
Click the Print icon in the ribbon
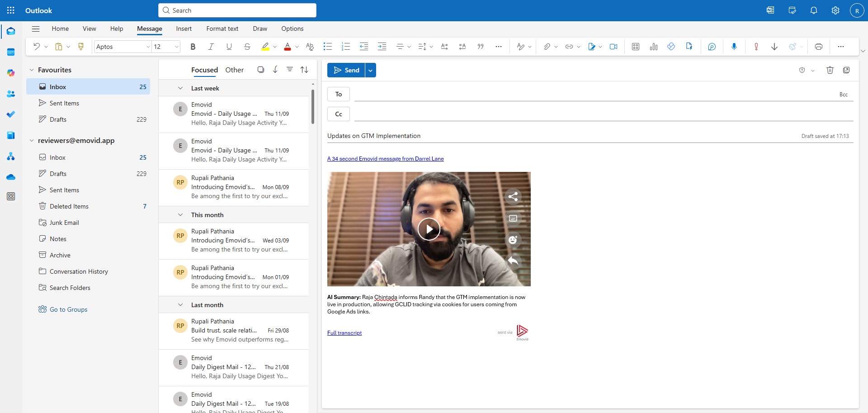tap(818, 47)
